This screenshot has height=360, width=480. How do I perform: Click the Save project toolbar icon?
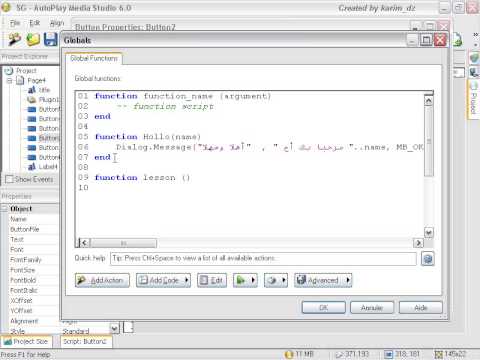coord(51,39)
